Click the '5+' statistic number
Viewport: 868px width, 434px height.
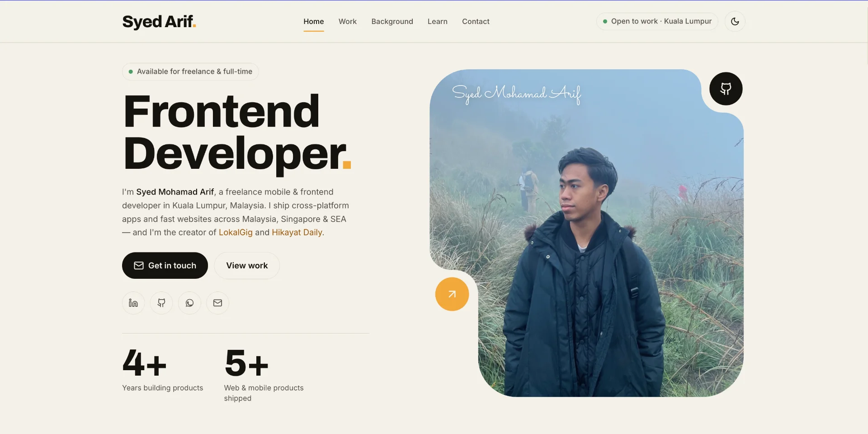(247, 363)
